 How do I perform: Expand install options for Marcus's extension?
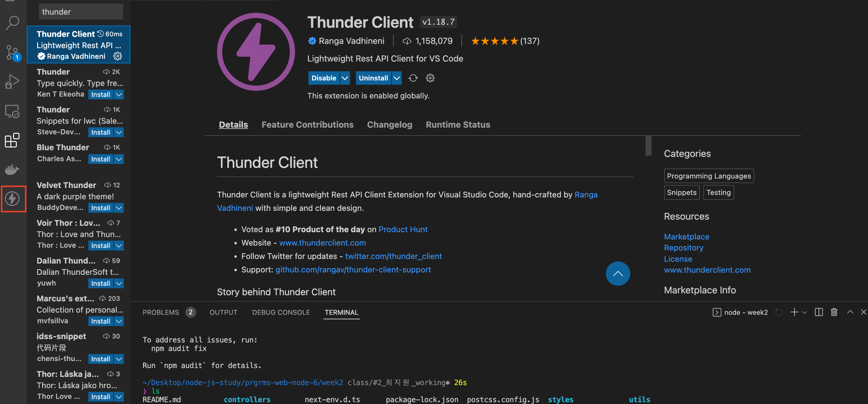point(119,321)
